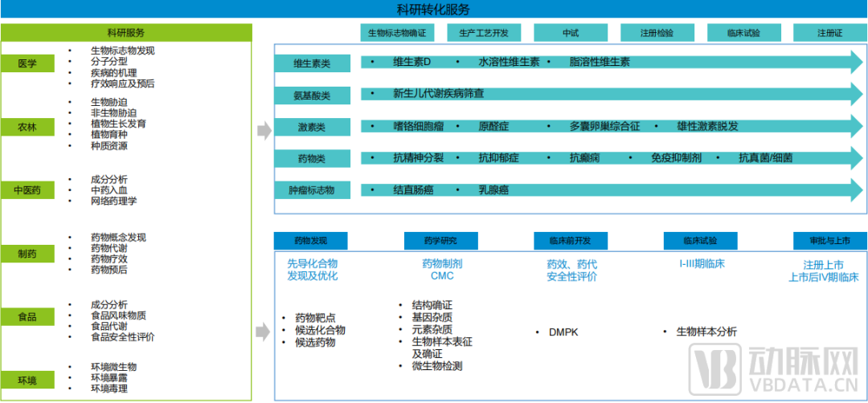Select the 药学研究 stage box
The image size is (868, 403).
pos(440,241)
